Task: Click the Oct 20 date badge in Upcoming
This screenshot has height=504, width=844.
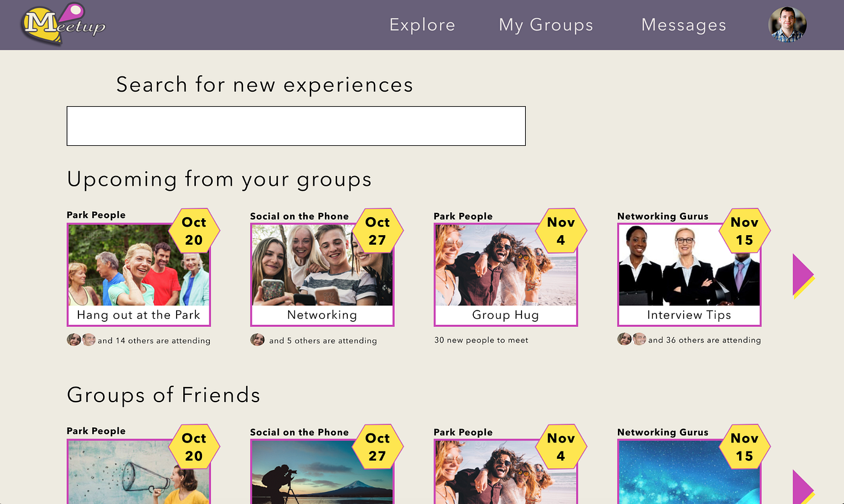Action: [194, 231]
